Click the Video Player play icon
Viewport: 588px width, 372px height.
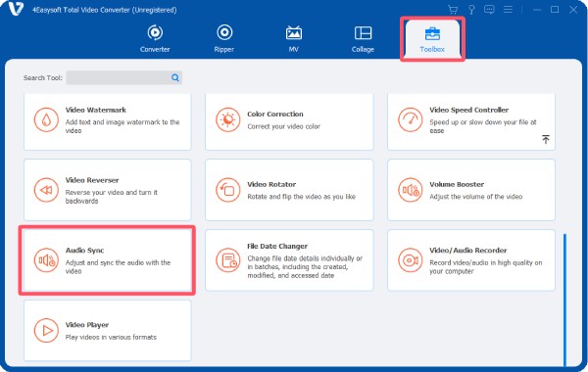coord(46,331)
